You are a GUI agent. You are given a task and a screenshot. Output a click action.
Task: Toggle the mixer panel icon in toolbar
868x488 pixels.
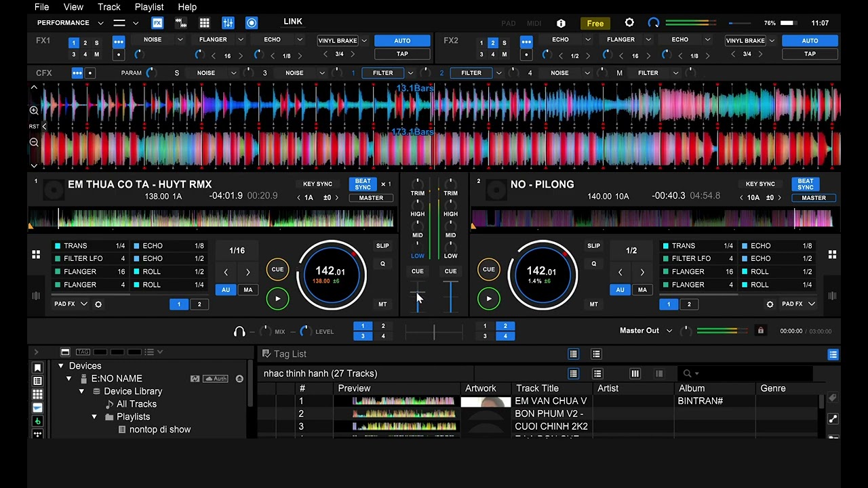coord(228,23)
